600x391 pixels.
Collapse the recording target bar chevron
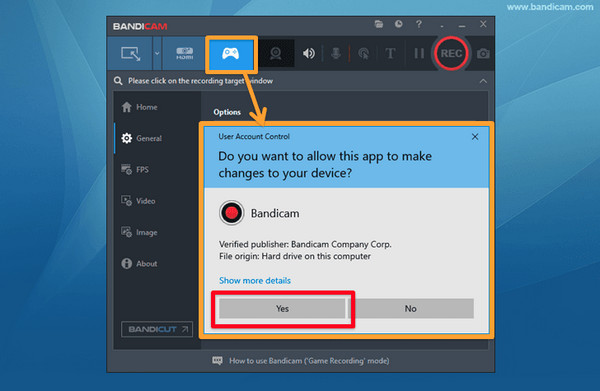[x=483, y=81]
